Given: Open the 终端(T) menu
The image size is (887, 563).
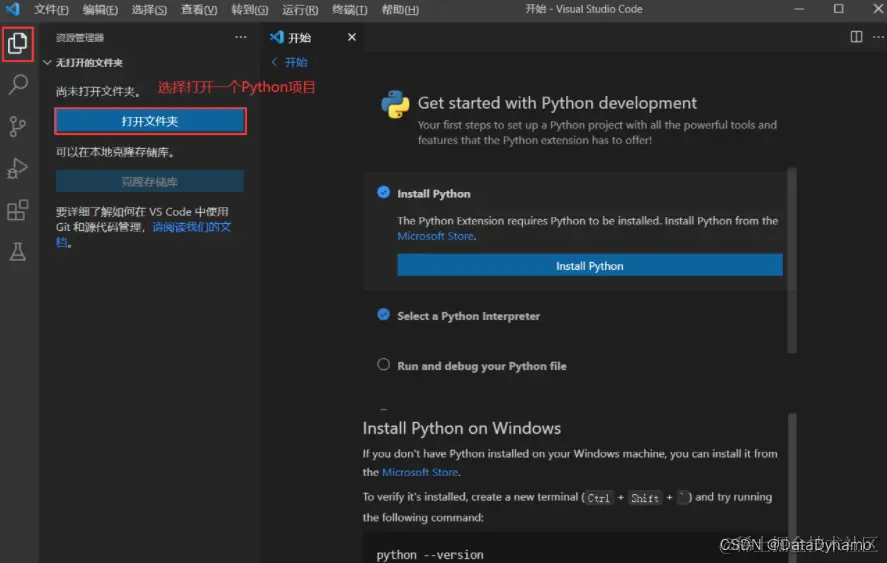Looking at the screenshot, I should pos(349,10).
